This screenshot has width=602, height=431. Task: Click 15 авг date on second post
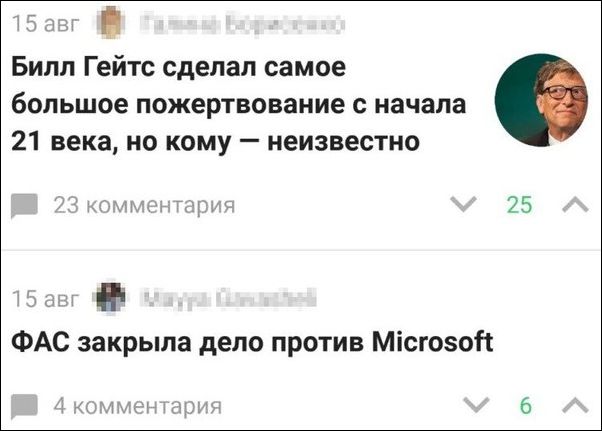45,299
